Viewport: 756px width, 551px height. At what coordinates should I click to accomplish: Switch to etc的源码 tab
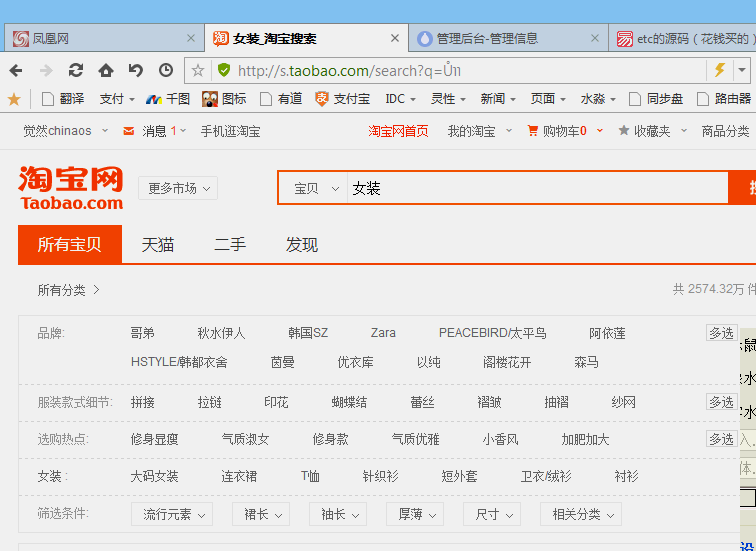point(683,38)
